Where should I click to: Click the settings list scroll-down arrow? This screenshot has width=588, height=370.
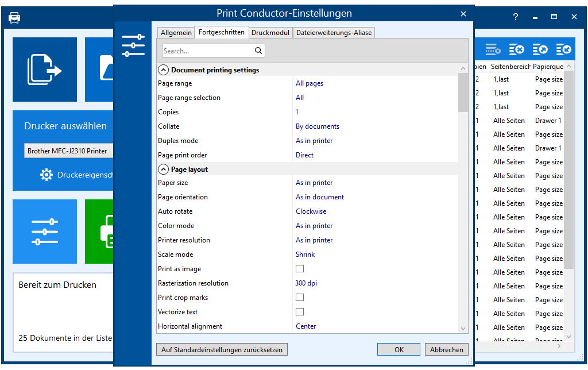point(463,329)
